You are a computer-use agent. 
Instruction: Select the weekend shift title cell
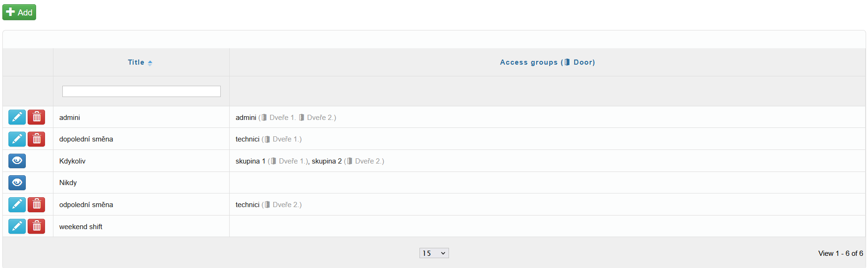click(81, 227)
